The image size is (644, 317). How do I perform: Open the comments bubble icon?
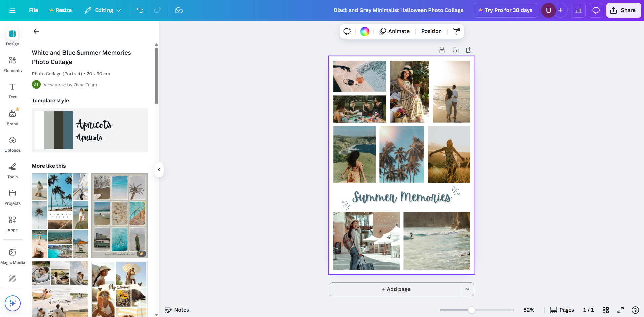[596, 10]
